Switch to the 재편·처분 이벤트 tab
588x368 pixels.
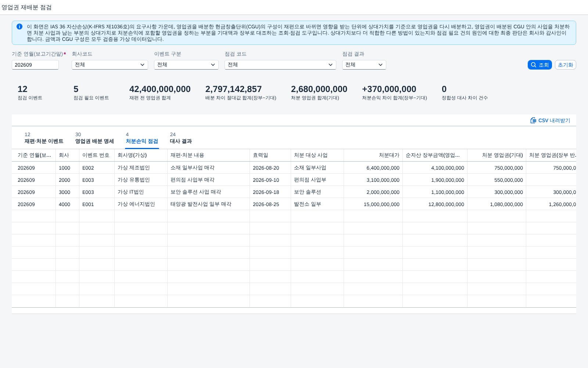44,138
